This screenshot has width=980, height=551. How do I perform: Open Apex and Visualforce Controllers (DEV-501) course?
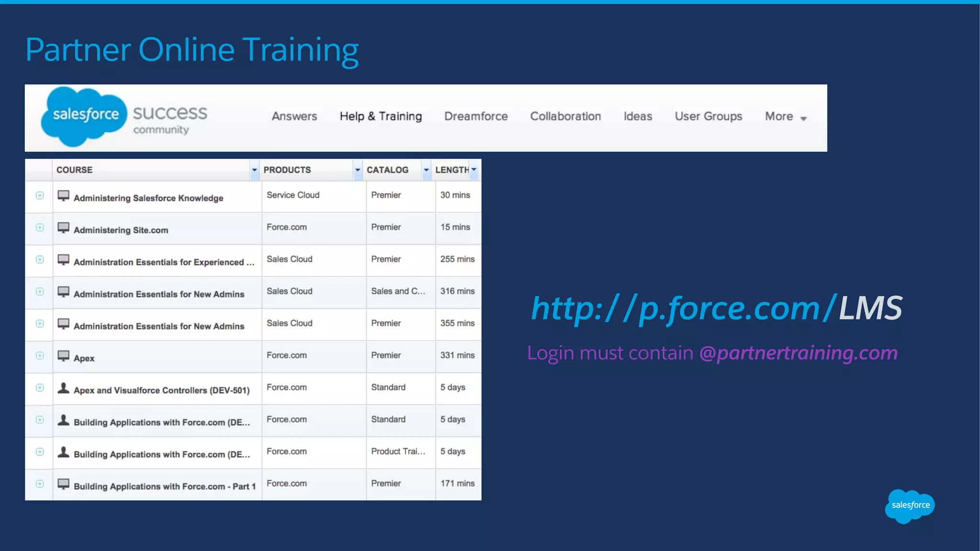[162, 390]
